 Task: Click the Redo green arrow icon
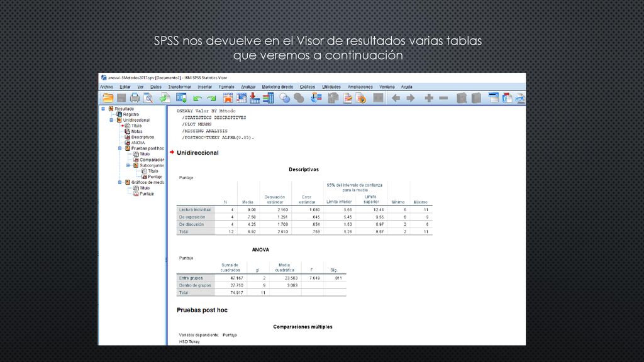(211, 98)
